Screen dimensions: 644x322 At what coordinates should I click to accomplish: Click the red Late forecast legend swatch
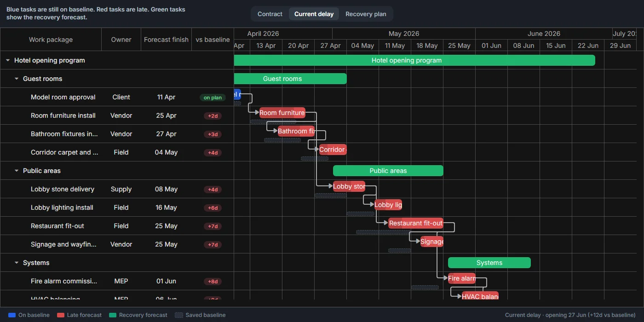[x=61, y=315]
